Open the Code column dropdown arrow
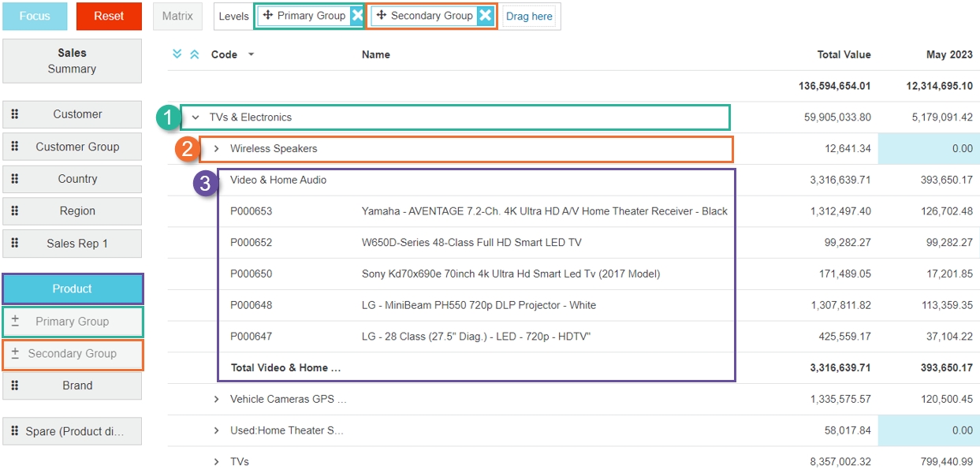 252,55
